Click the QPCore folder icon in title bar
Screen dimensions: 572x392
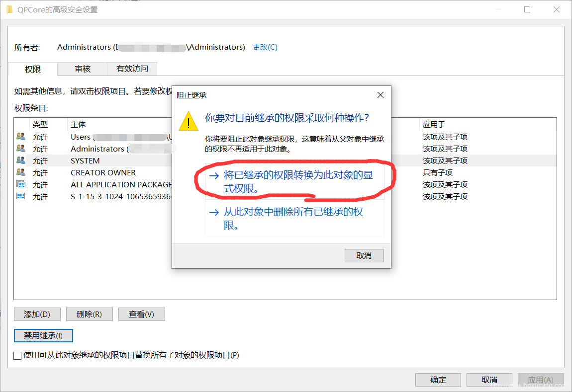9,10
